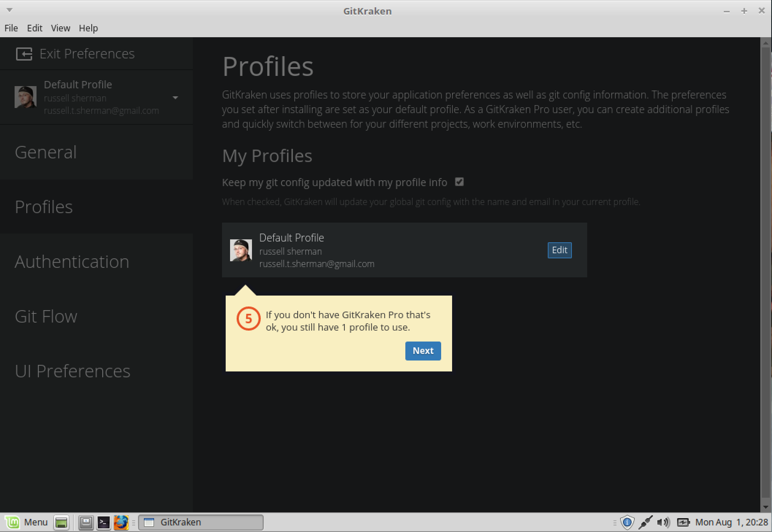This screenshot has width=772, height=532.
Task: Open the window menu arrow in title bar
Action: point(9,10)
